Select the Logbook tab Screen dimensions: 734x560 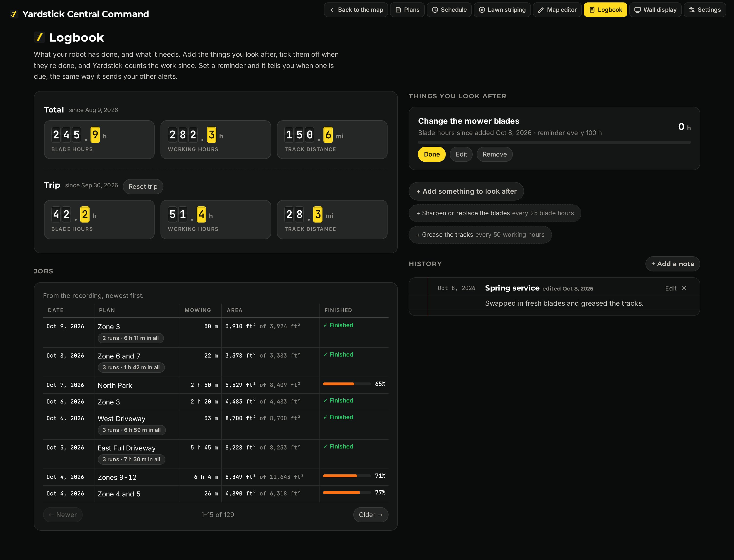pos(605,10)
